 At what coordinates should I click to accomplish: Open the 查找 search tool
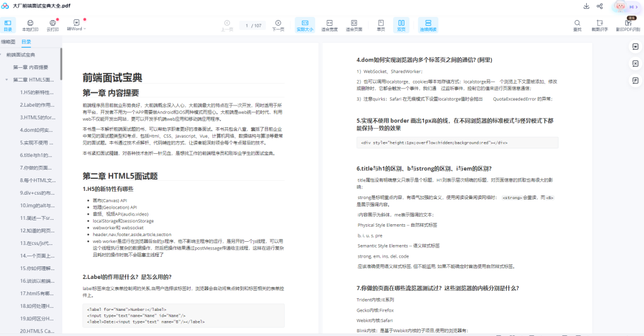[577, 26]
